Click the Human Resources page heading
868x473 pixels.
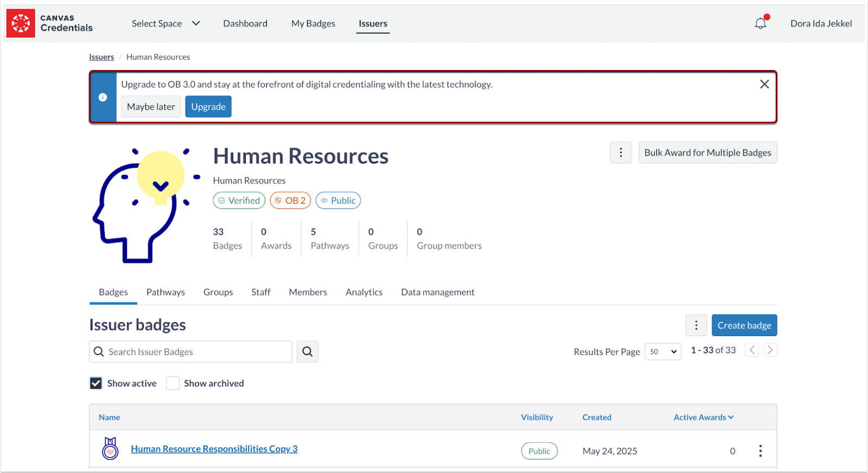(x=301, y=156)
